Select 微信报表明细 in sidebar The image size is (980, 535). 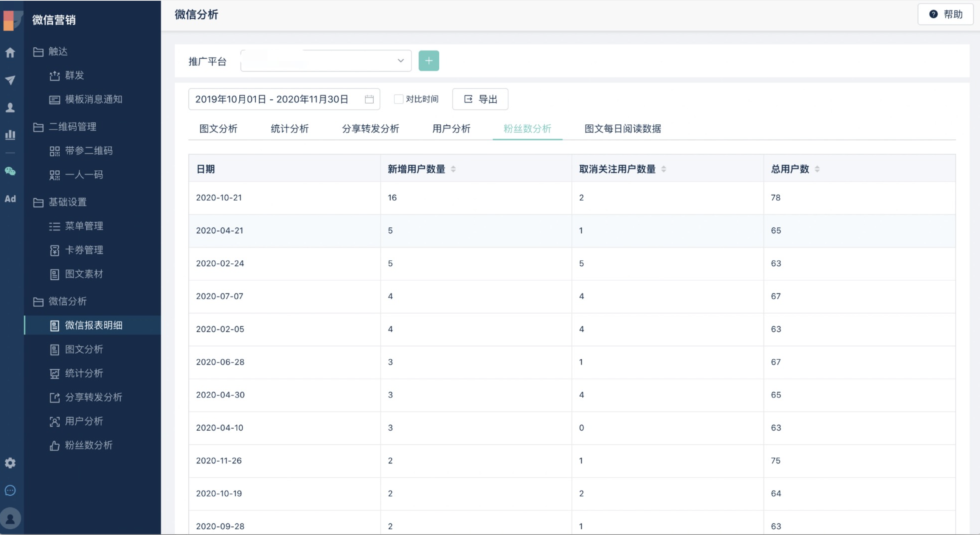(93, 325)
